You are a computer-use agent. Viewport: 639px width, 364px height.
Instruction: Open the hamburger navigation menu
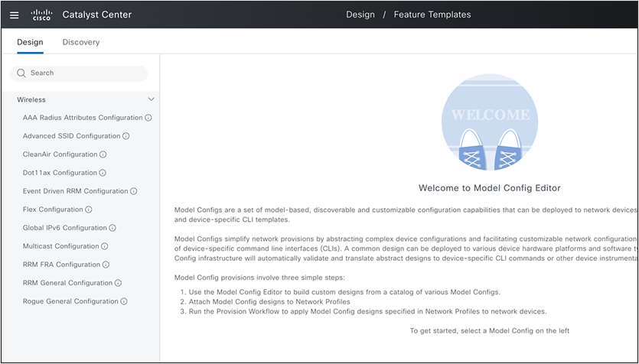15,15
